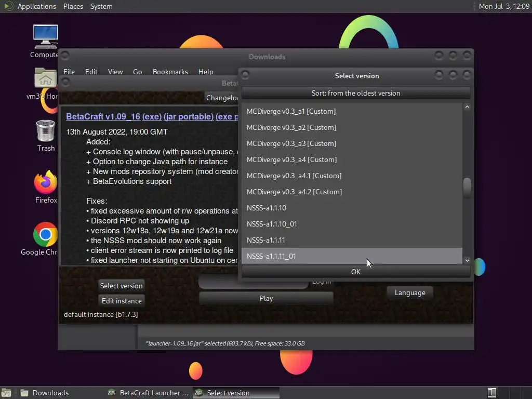Open the Bookmarks menu in Downloads window
This screenshot has width=532, height=399.
click(x=170, y=72)
